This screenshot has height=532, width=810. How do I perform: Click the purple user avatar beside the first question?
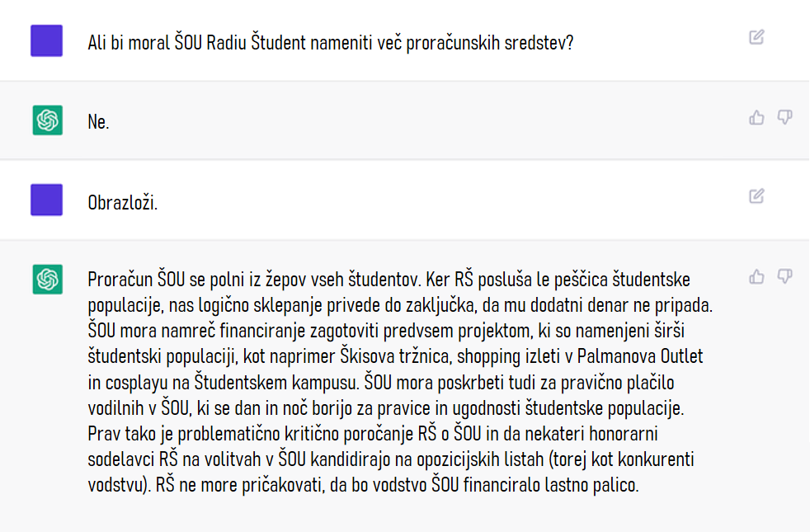point(47,40)
